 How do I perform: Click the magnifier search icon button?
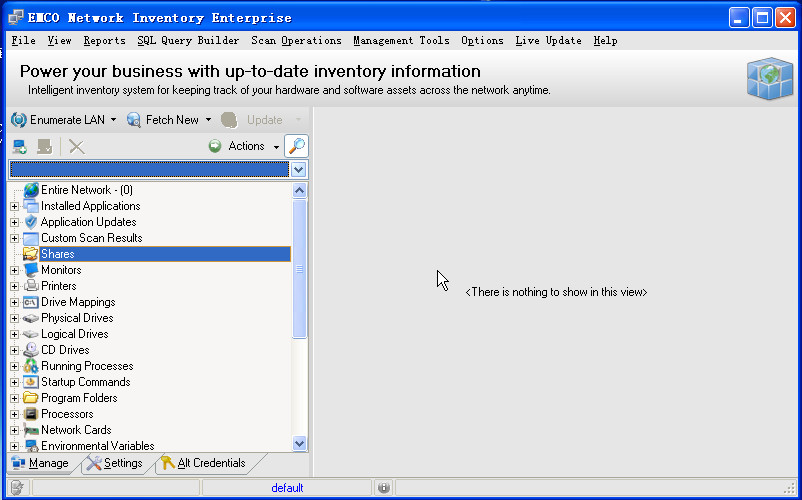click(x=297, y=146)
